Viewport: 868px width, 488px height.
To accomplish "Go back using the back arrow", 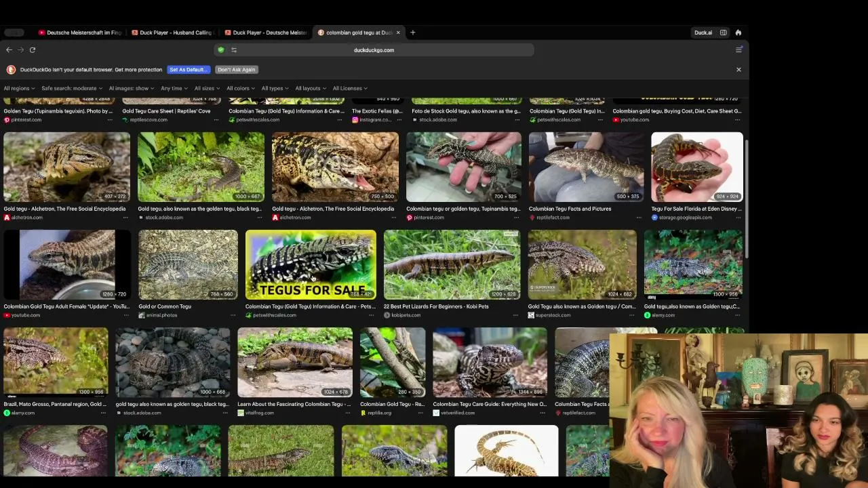I will pos(9,49).
